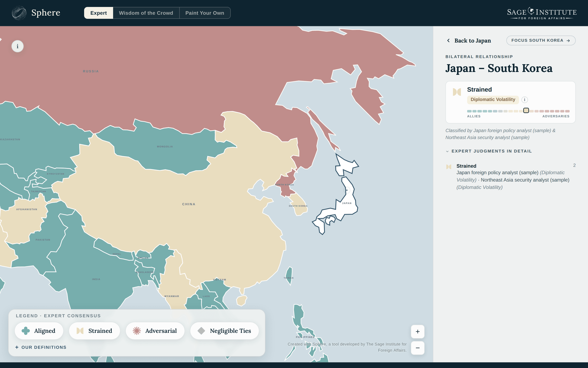
Task: Click the Sphere globe logo icon
Action: (19, 13)
